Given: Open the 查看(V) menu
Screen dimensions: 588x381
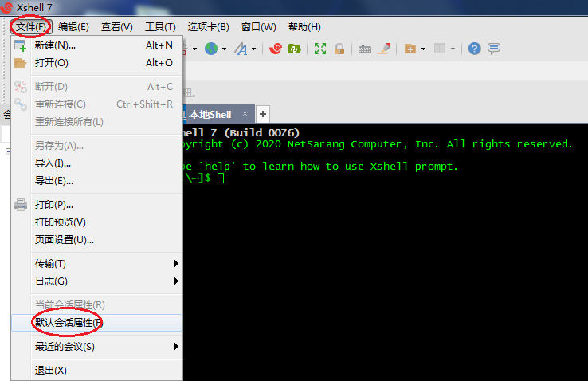Looking at the screenshot, I should click(x=117, y=27).
